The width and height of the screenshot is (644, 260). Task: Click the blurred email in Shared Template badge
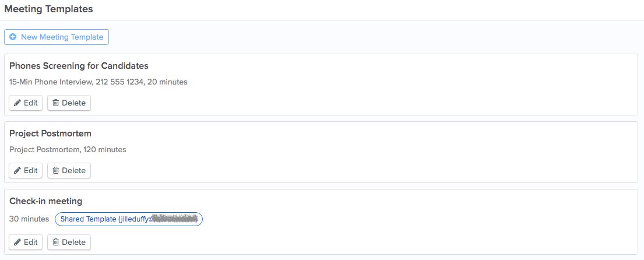coord(173,219)
